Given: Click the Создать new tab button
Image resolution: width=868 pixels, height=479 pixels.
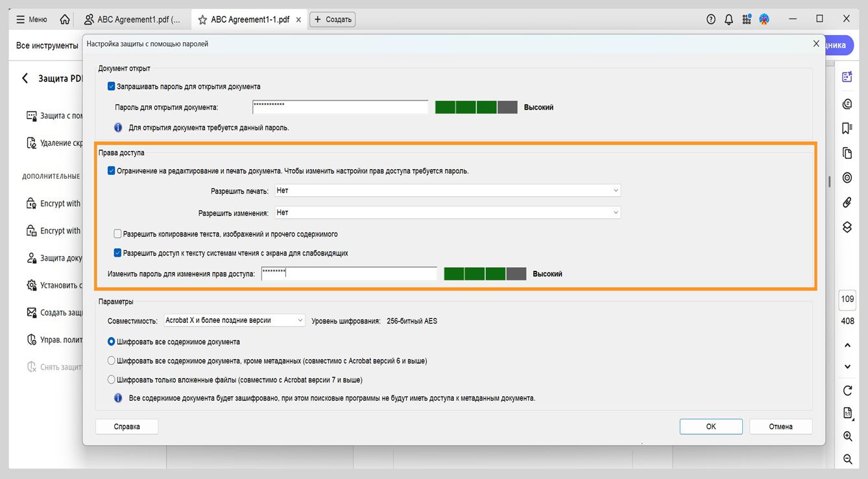Looking at the screenshot, I should [x=333, y=19].
